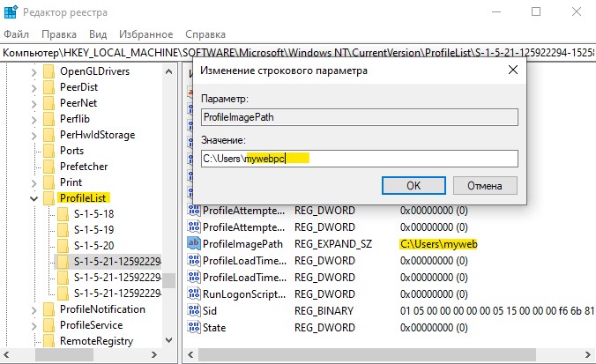Viewport: 596px width, 364px height.
Task: Select the Prefetcher folder icon
Action: click(49, 167)
